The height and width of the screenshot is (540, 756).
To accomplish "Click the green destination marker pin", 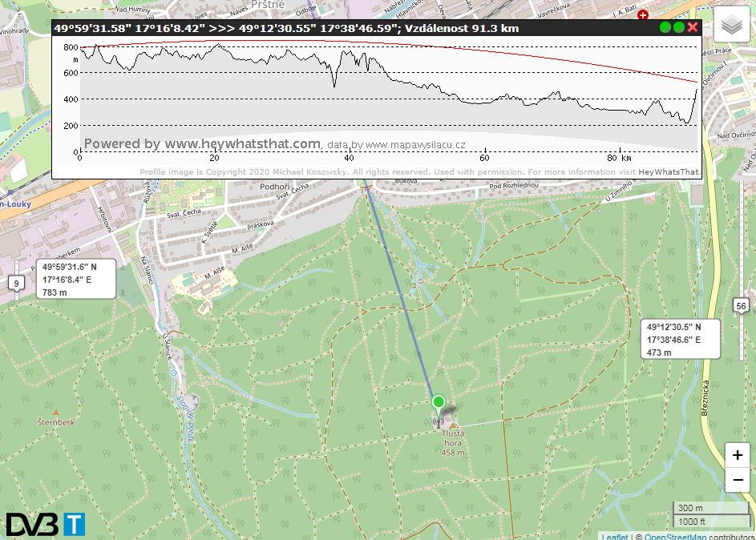I will point(438,401).
